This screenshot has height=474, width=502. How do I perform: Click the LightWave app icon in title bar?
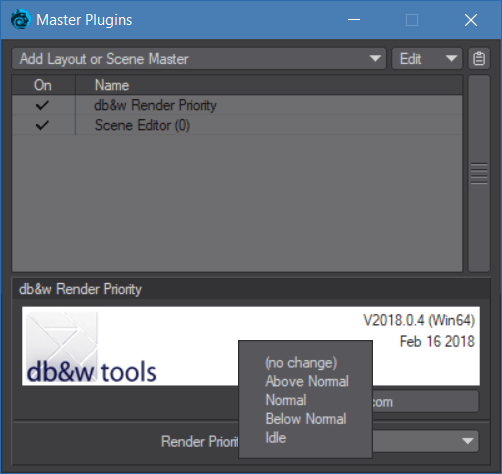[x=20, y=19]
